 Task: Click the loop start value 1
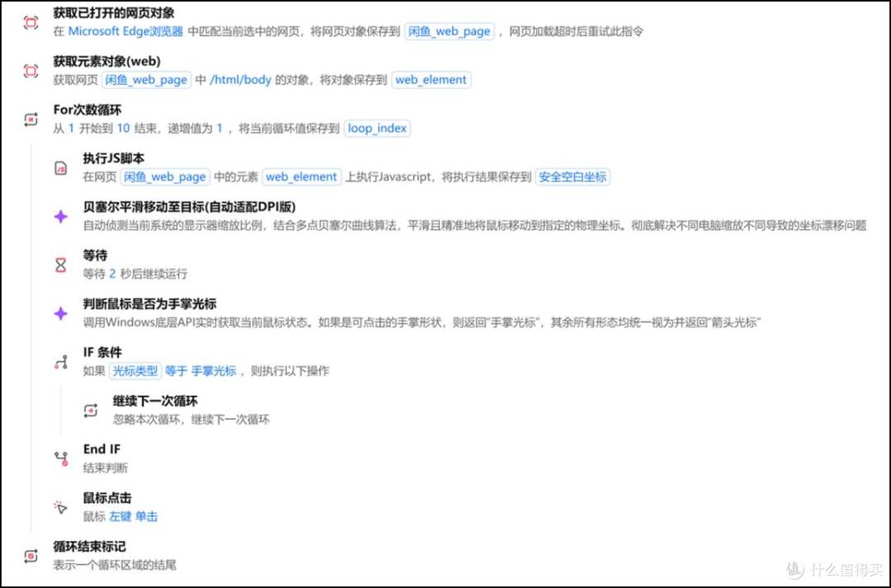[x=71, y=129]
